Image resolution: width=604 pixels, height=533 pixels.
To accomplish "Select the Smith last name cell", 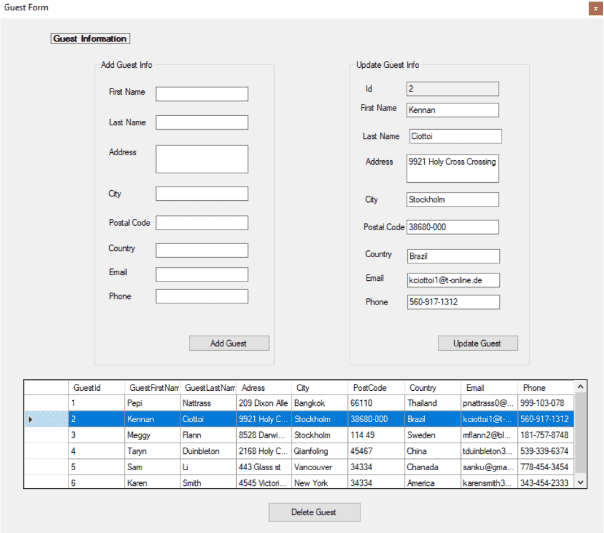I will point(208,482).
